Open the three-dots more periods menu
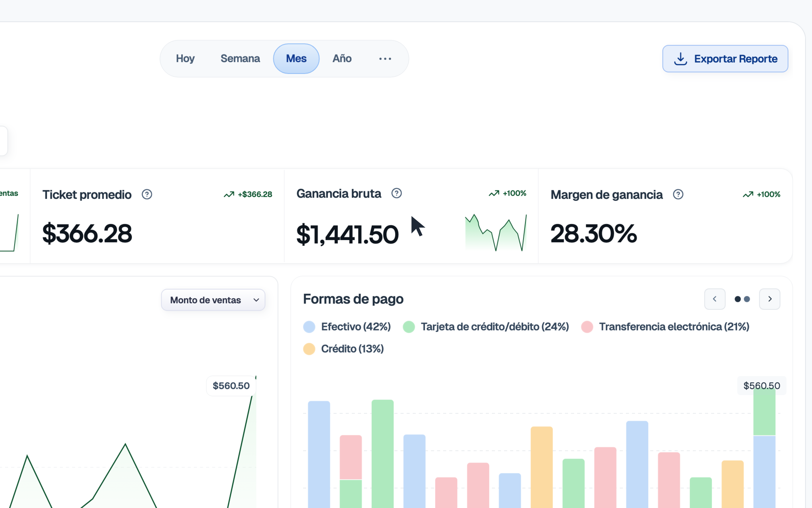 click(385, 59)
